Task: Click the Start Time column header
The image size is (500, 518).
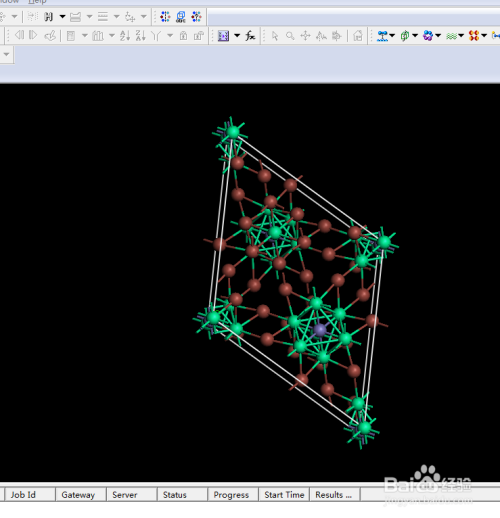Action: pyautogui.click(x=284, y=495)
